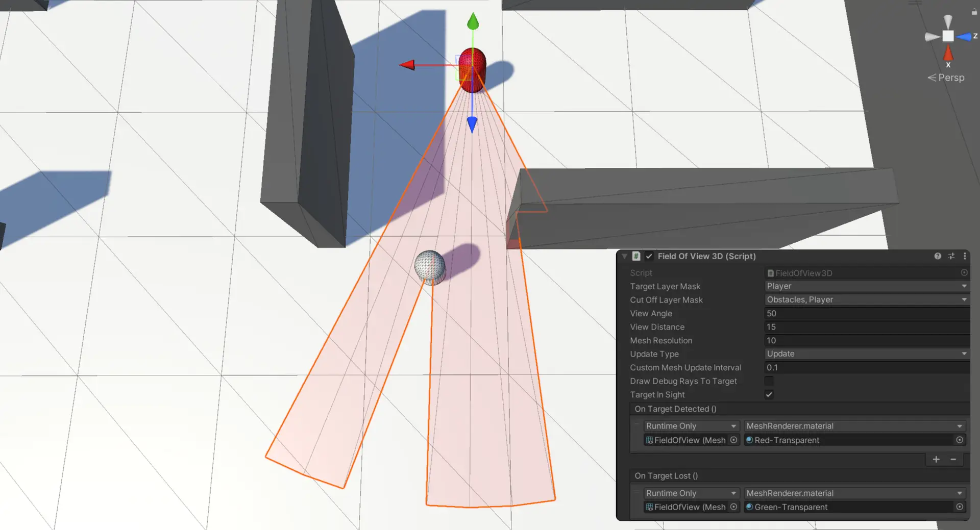980x530 pixels.
Task: Open the Target Layer Mask dropdown
Action: click(x=867, y=286)
